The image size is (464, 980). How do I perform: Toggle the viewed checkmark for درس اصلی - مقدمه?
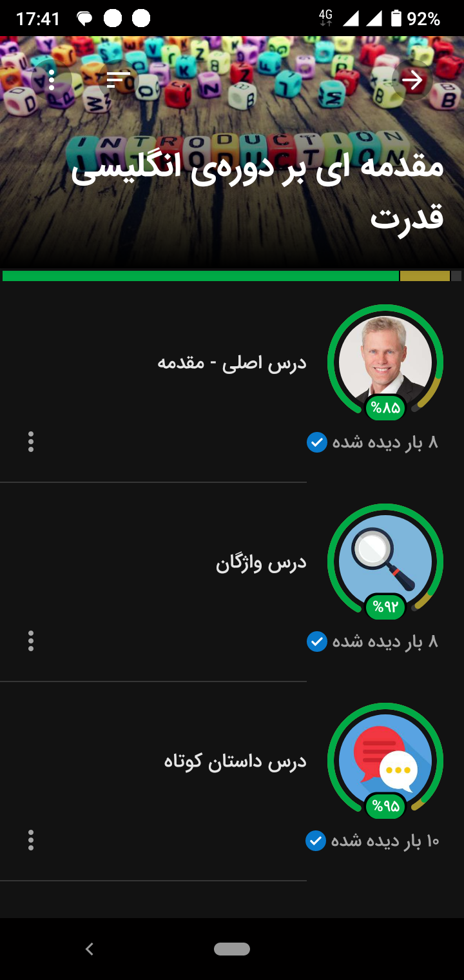click(316, 442)
